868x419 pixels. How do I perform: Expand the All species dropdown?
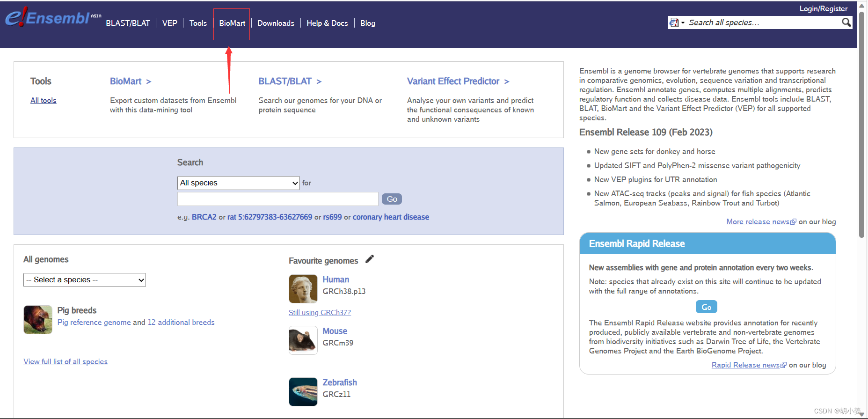point(239,183)
